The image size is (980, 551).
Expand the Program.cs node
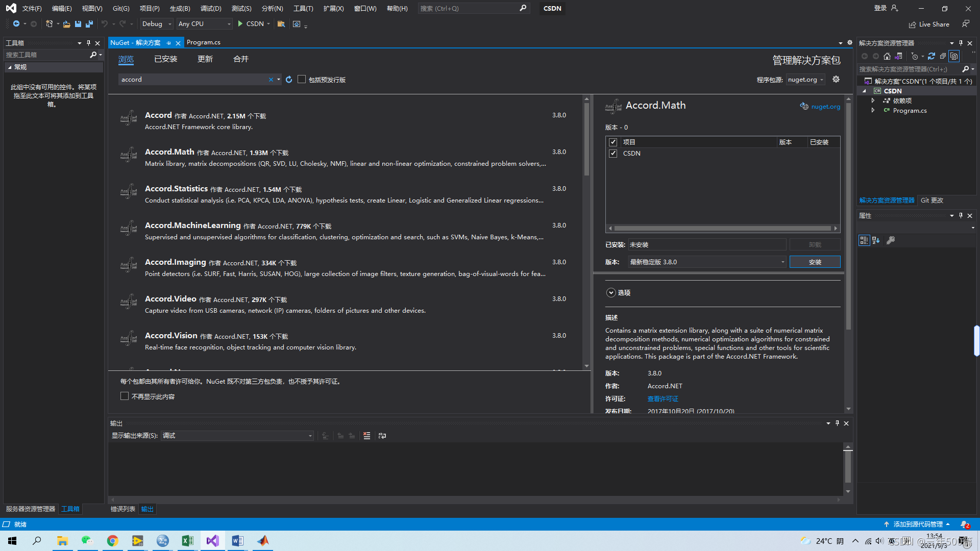[x=873, y=111]
